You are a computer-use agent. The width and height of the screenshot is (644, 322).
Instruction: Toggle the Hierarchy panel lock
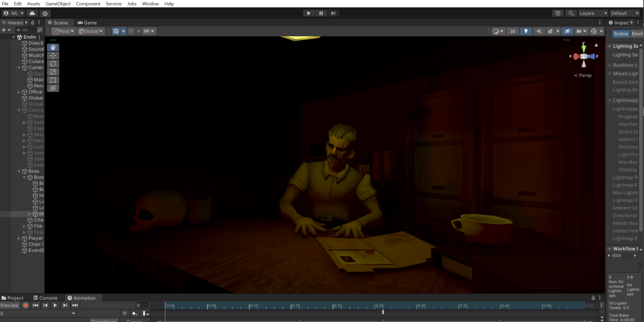coord(32,22)
